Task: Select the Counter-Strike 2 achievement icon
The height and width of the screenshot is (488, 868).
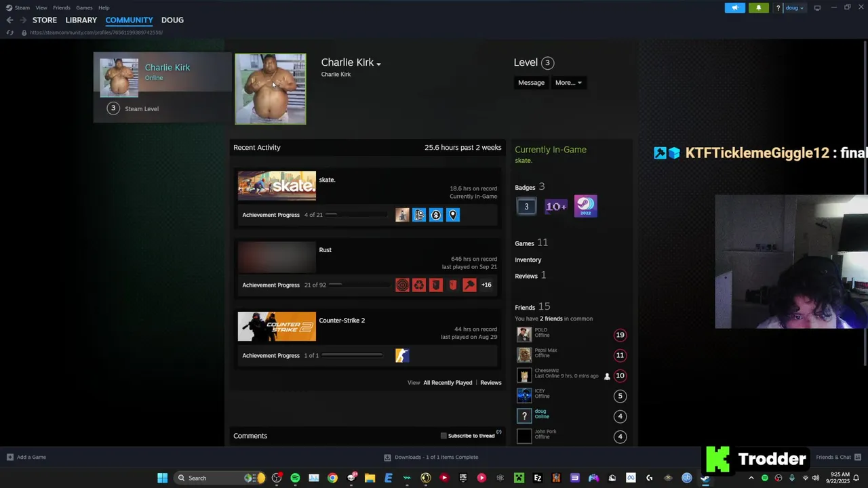Action: coord(402,356)
